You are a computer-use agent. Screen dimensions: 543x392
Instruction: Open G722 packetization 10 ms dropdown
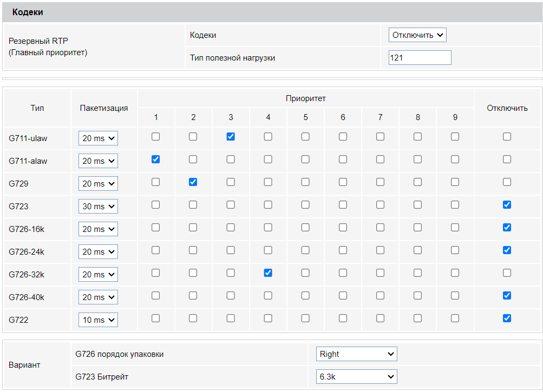[98, 320]
